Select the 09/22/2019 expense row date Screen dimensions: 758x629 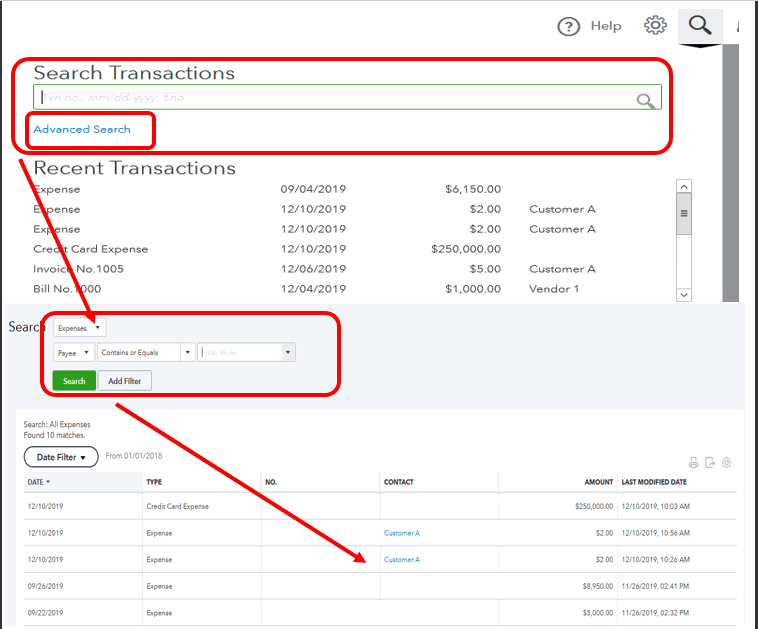pyautogui.click(x=45, y=613)
